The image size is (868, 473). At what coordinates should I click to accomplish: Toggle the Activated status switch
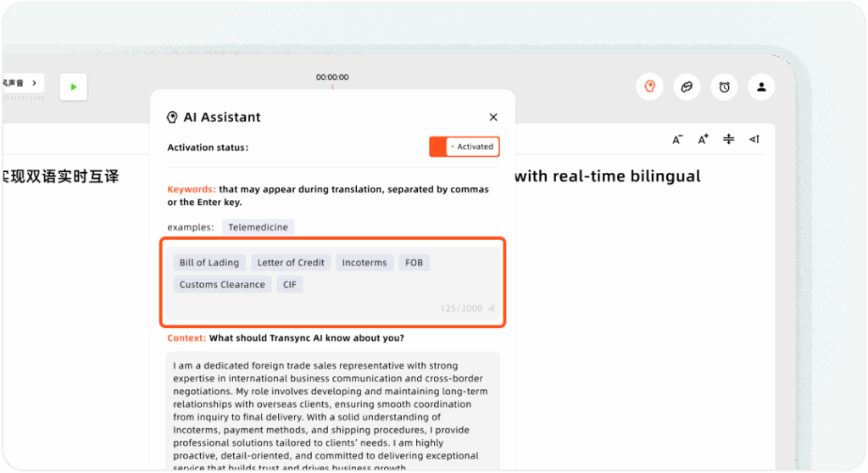(x=465, y=147)
